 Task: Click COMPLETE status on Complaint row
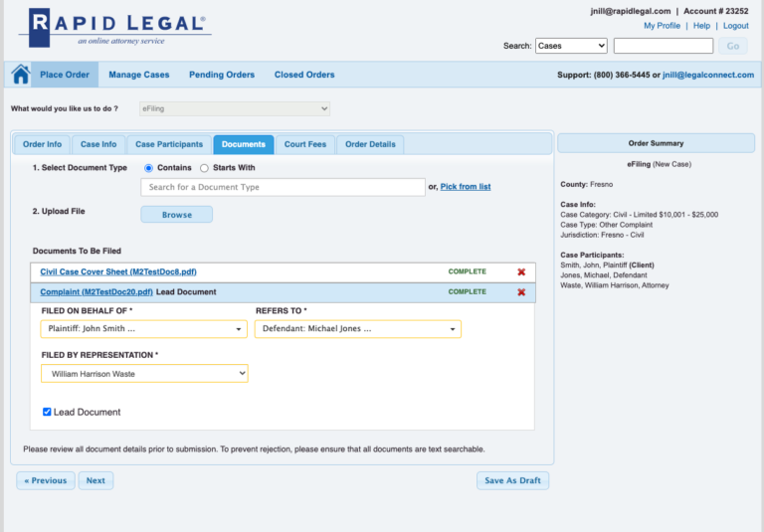point(468,291)
